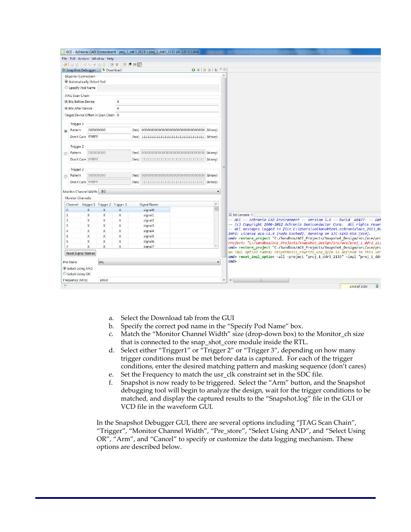This screenshot has width=411, height=532.
Task: Click the 14M of 30M heap status
Action: point(358,286)
